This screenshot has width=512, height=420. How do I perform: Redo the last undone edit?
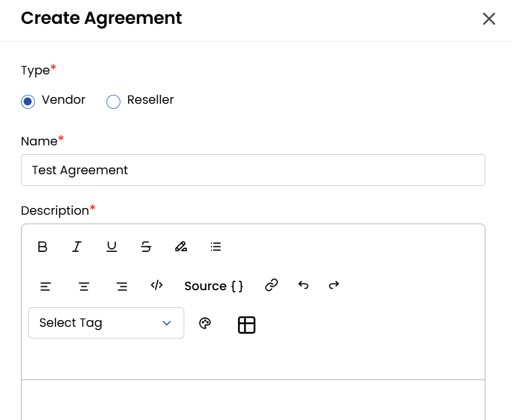coord(334,285)
